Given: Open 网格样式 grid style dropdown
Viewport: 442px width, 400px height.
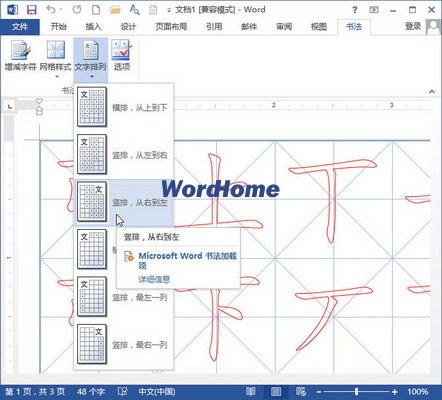Looking at the screenshot, I should pos(55,59).
